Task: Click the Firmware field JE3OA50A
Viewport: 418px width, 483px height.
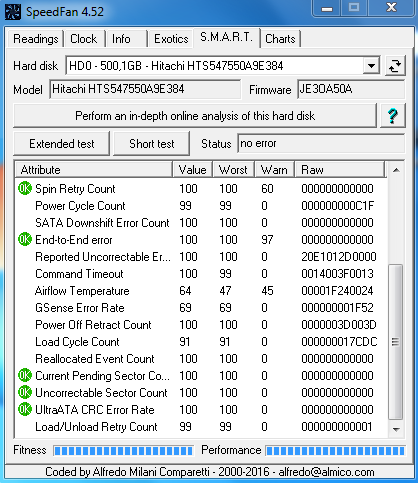Action: (351, 89)
